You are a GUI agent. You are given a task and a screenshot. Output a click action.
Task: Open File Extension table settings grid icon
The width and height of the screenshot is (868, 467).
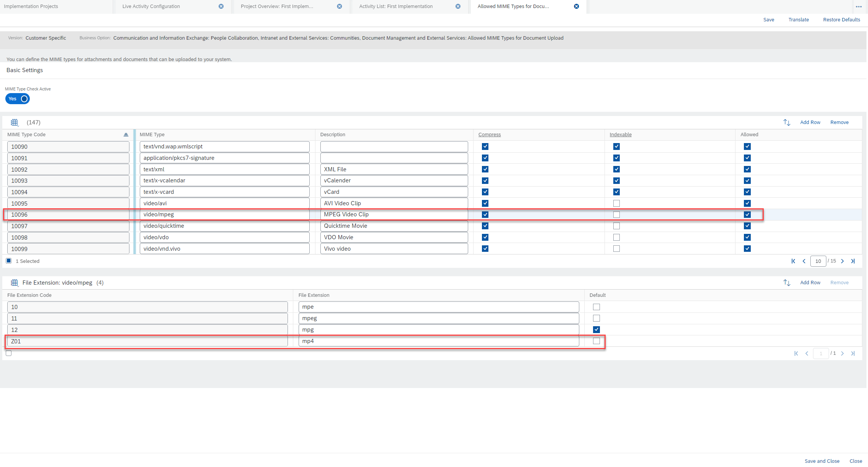point(15,283)
